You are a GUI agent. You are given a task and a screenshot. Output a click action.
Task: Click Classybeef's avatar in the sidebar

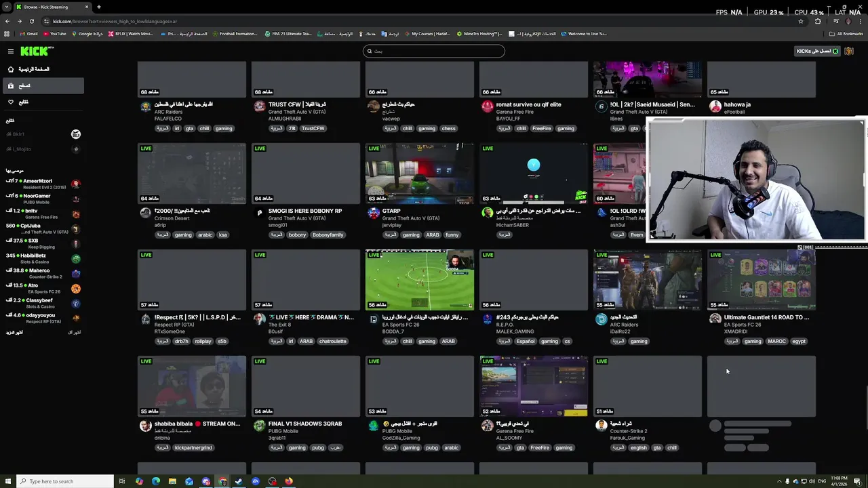(76, 304)
